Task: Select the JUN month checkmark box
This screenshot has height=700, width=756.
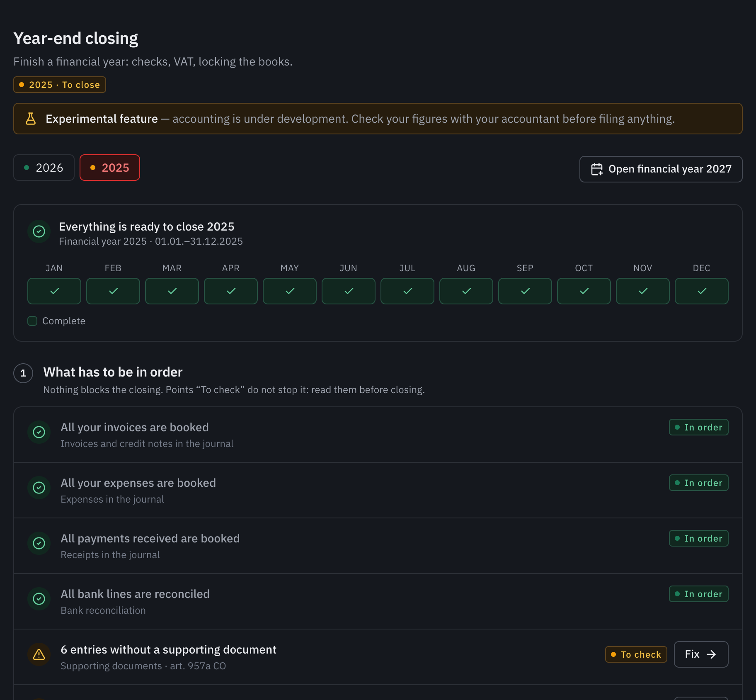Action: (349, 291)
